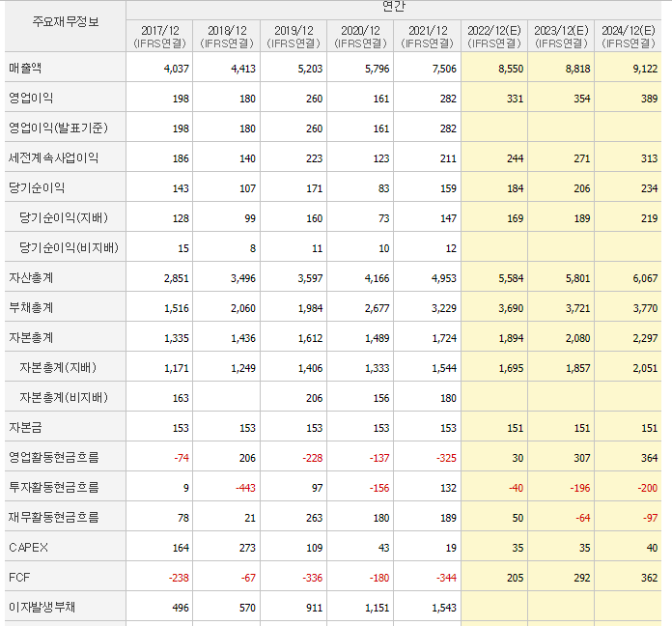
Task: Select the 자본금 row label
Action: (25, 428)
